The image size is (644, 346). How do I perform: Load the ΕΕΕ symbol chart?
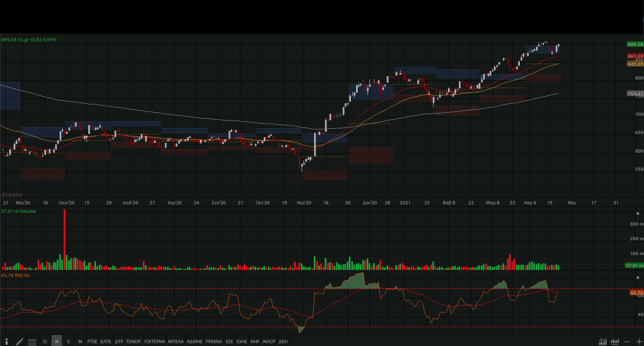click(229, 342)
